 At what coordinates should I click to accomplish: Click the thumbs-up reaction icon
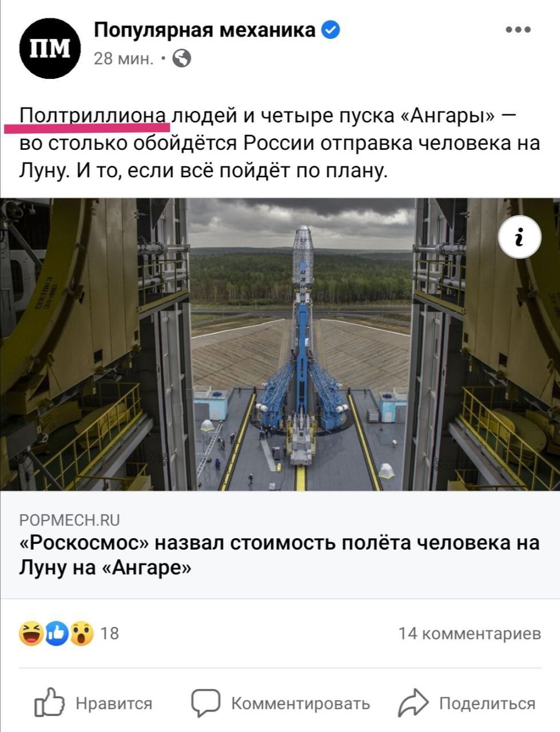[57, 633]
